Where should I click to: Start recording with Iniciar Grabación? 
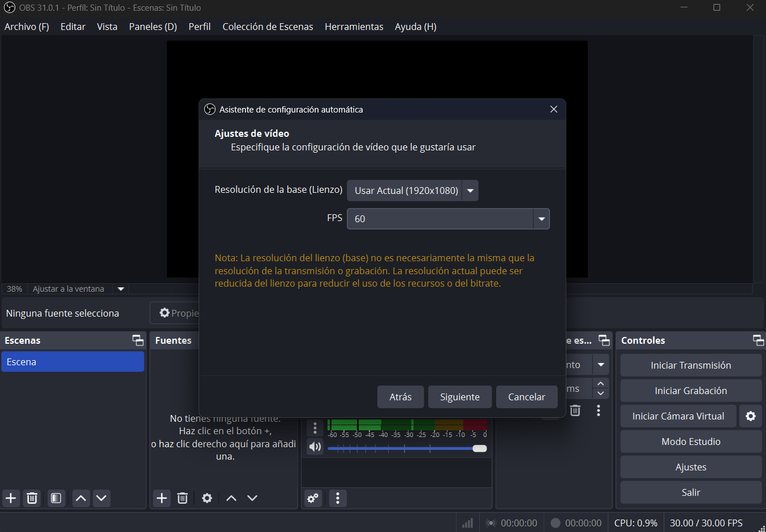[691, 391]
